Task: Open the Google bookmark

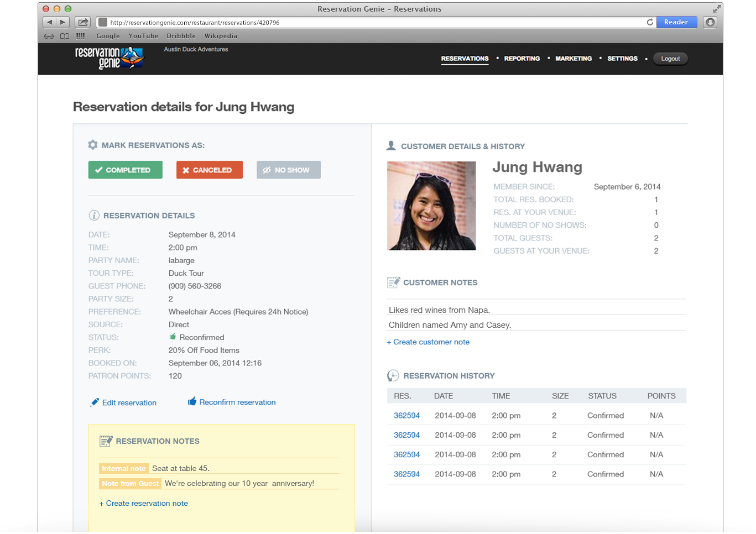Action: [x=108, y=36]
